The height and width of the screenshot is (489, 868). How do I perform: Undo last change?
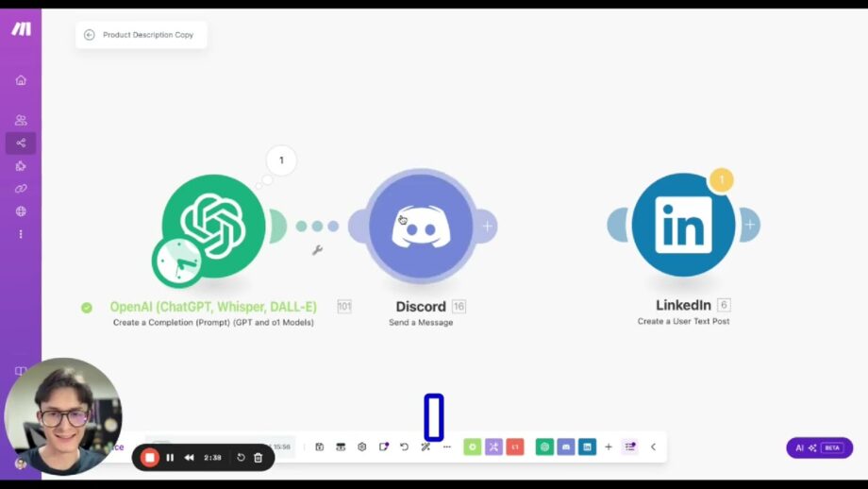coord(405,447)
